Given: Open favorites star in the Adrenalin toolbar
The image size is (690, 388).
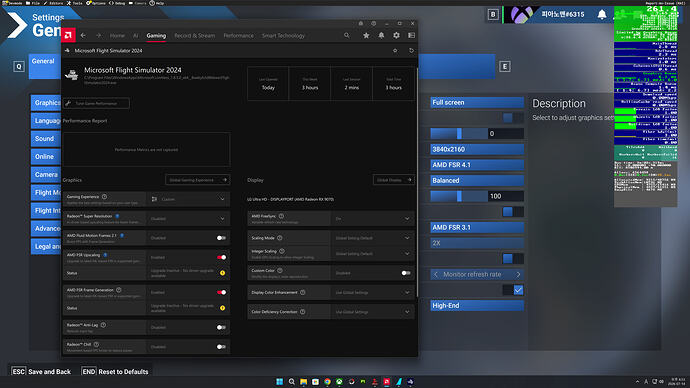Looking at the screenshot, I should (x=366, y=36).
